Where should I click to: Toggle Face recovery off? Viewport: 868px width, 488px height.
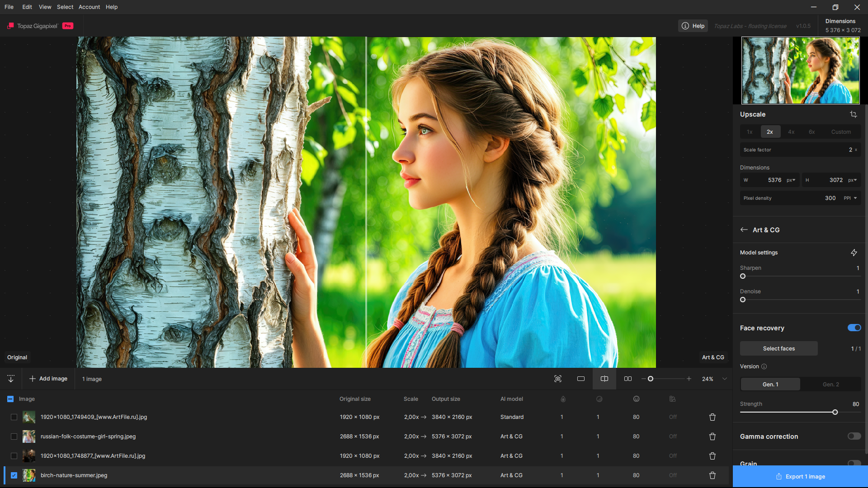pos(854,328)
